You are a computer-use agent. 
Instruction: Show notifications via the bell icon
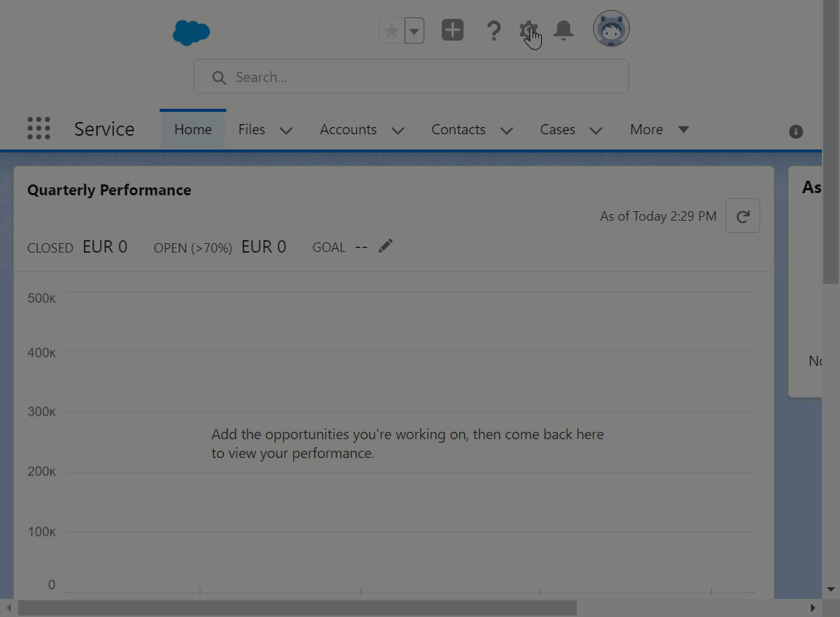coord(564,30)
